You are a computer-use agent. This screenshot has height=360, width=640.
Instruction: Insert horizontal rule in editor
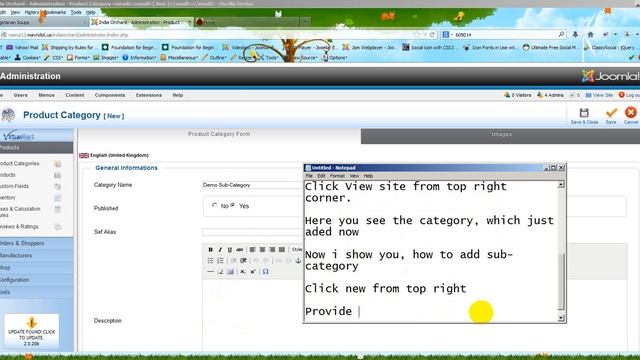point(210,271)
